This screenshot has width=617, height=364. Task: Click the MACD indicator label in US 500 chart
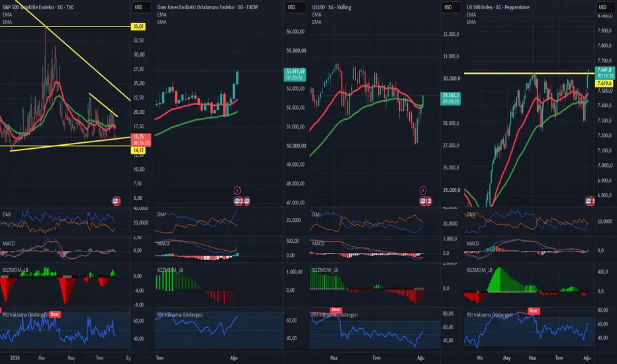(473, 244)
